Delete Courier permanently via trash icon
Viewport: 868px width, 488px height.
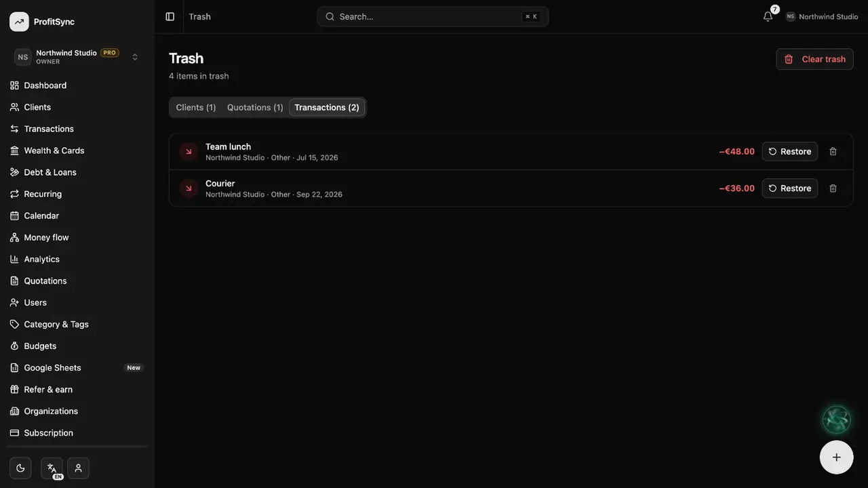click(x=833, y=188)
